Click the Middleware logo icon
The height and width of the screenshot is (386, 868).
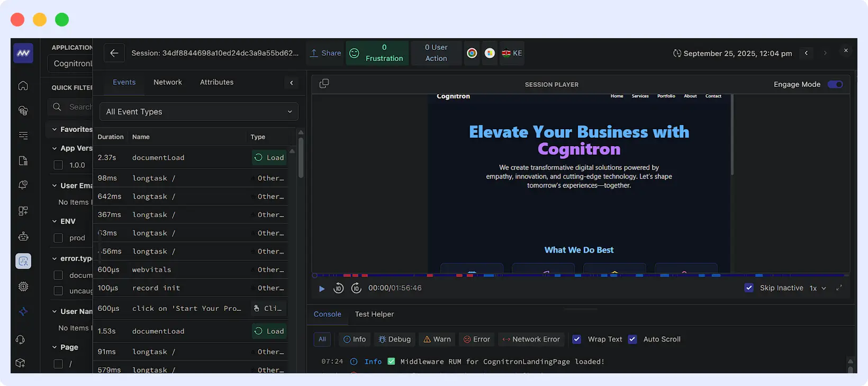(23, 53)
